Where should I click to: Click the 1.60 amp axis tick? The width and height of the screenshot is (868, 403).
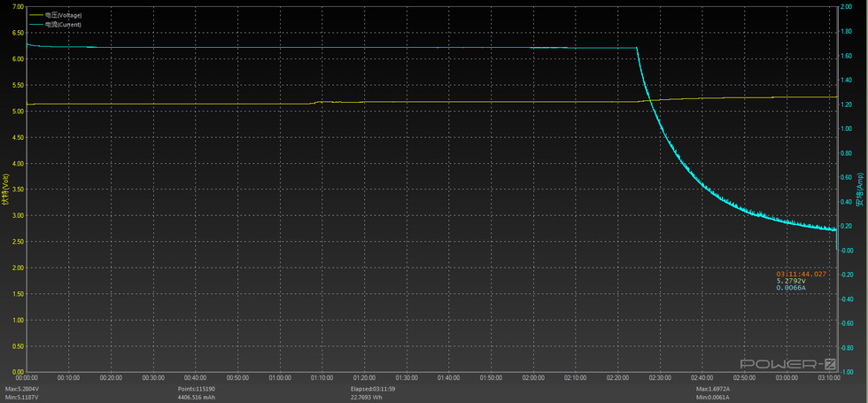(846, 55)
